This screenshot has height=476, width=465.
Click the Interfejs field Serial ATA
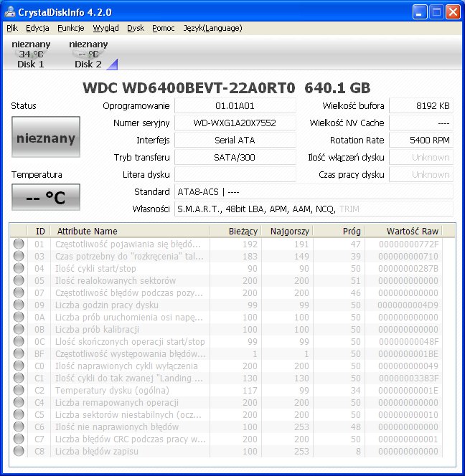click(x=235, y=140)
